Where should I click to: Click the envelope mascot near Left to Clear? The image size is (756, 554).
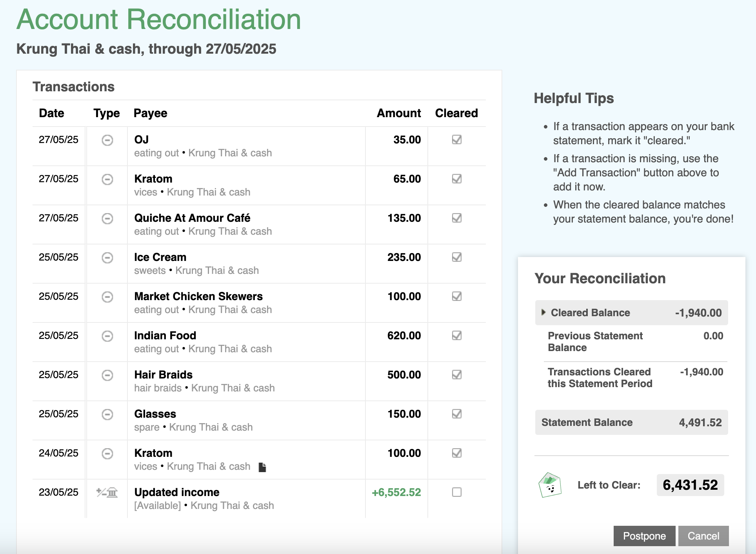[x=550, y=485]
